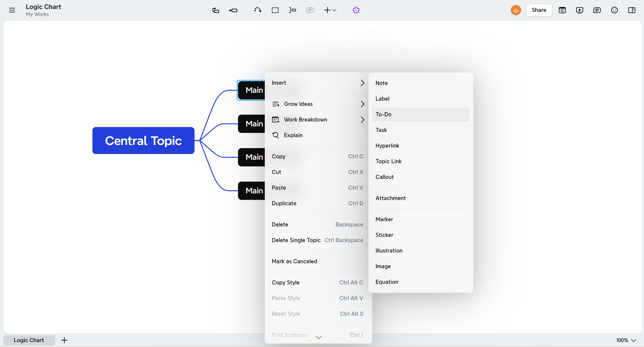
Task: Open the 100% zoom dropdown
Action: coord(626,340)
